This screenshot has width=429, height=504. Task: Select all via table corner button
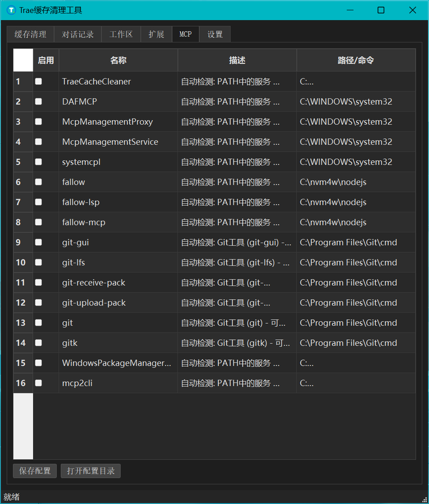pyautogui.click(x=23, y=60)
